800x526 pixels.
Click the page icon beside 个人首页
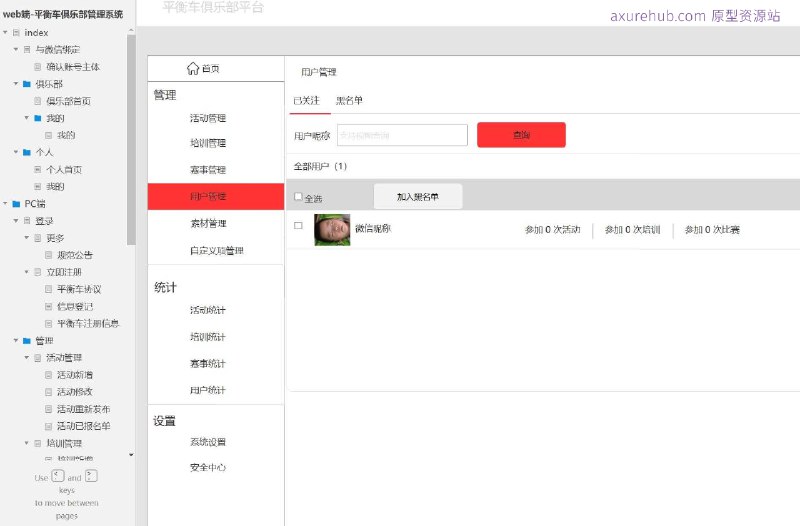[x=38, y=169]
